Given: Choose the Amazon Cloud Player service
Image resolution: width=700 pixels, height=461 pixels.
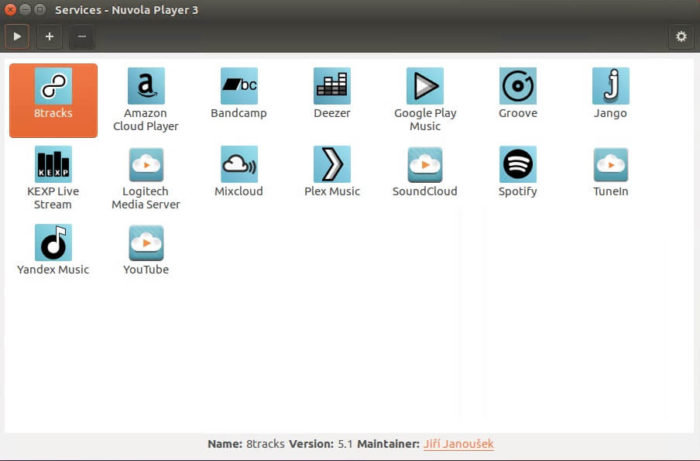Looking at the screenshot, I should tap(146, 86).
